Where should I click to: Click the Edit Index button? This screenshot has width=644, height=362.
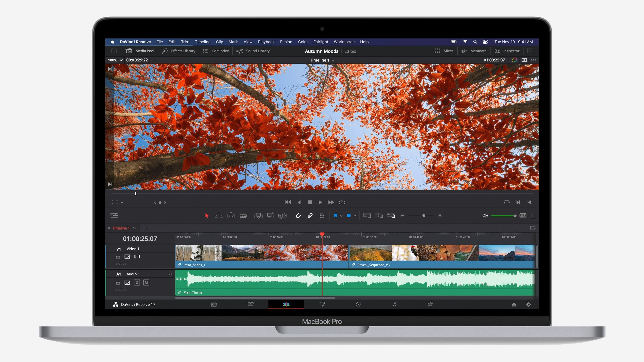(x=216, y=51)
